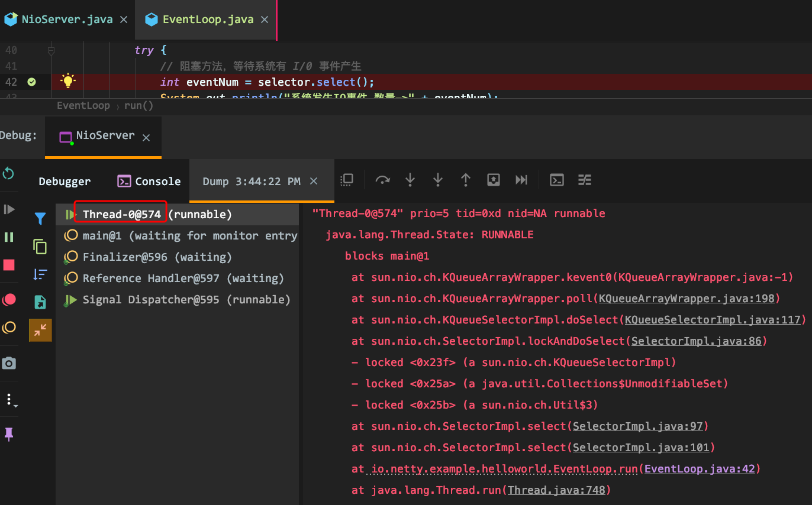This screenshot has height=505, width=812.
Task: Pause the program with the green pause icon
Action: click(9, 237)
